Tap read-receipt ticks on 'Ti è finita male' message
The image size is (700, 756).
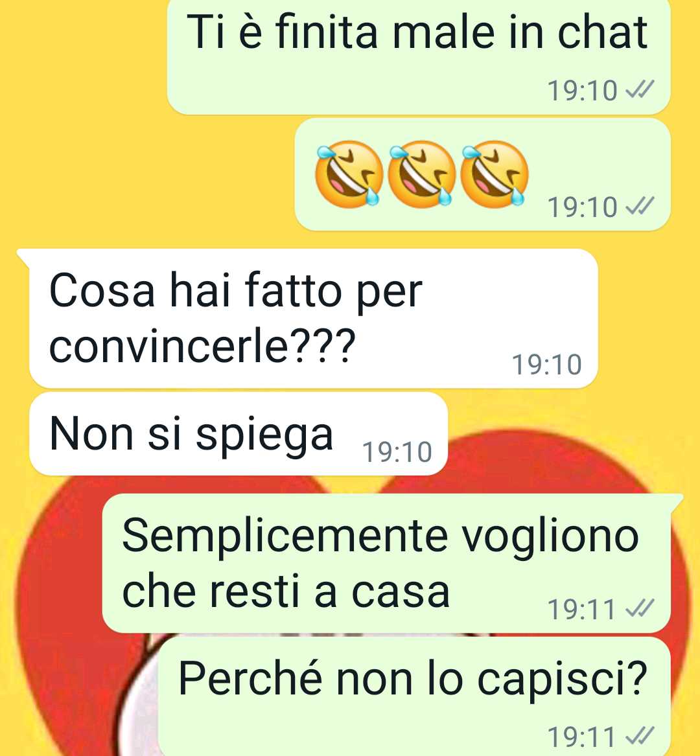click(640, 89)
